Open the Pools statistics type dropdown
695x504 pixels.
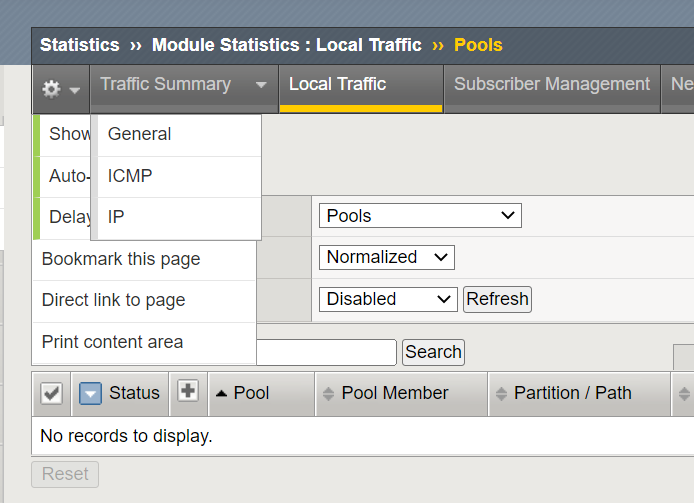[x=420, y=216]
